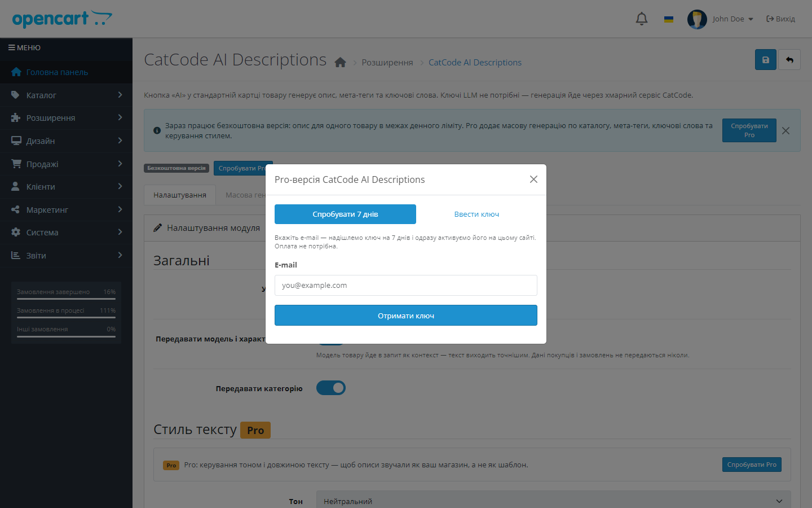Log out with the Вихід link

780,19
